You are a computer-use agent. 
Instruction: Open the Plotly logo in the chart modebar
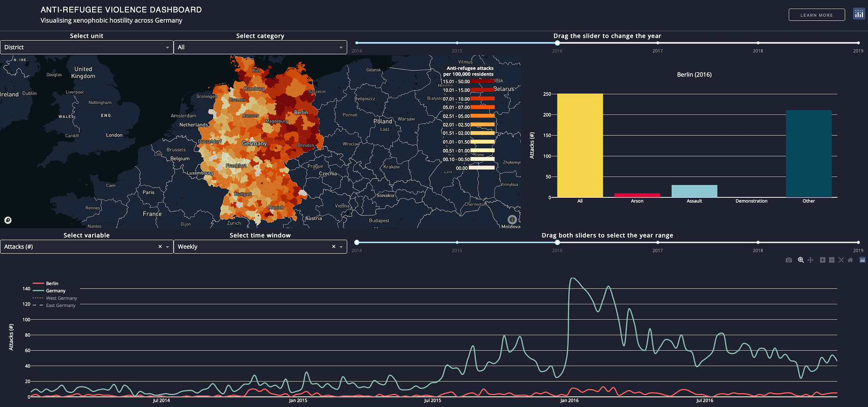pyautogui.click(x=862, y=260)
